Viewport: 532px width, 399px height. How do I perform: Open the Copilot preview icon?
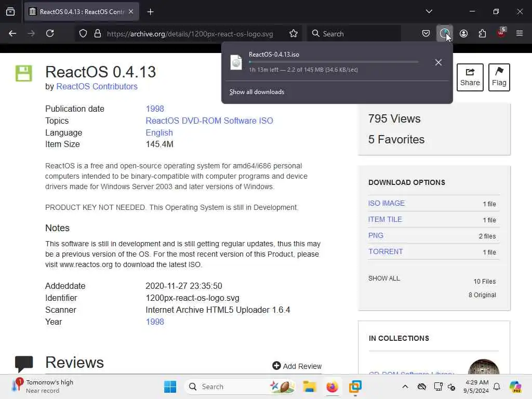[515, 387]
